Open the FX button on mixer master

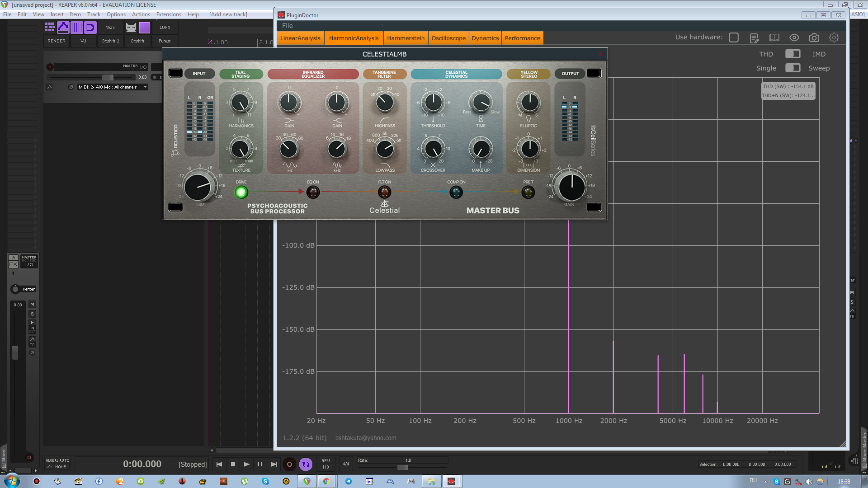click(x=13, y=264)
